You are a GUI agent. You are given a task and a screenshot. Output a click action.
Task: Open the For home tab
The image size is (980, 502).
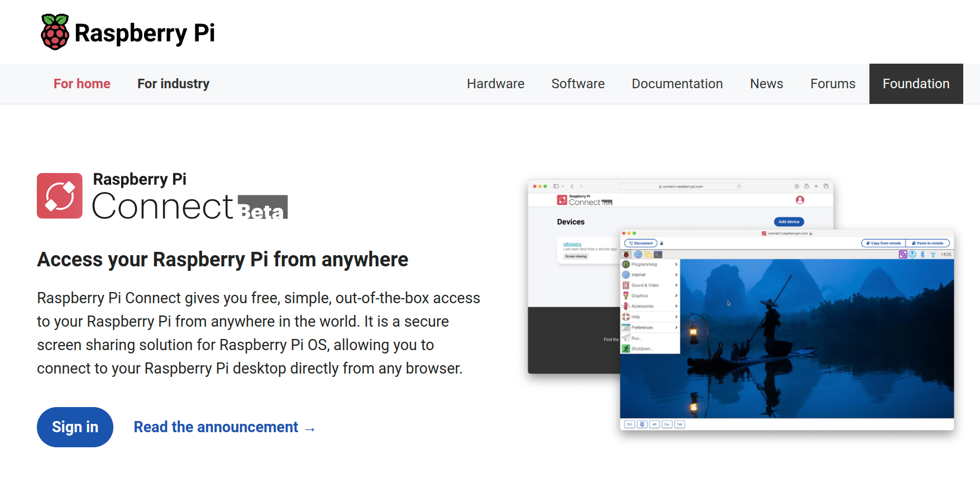point(82,84)
